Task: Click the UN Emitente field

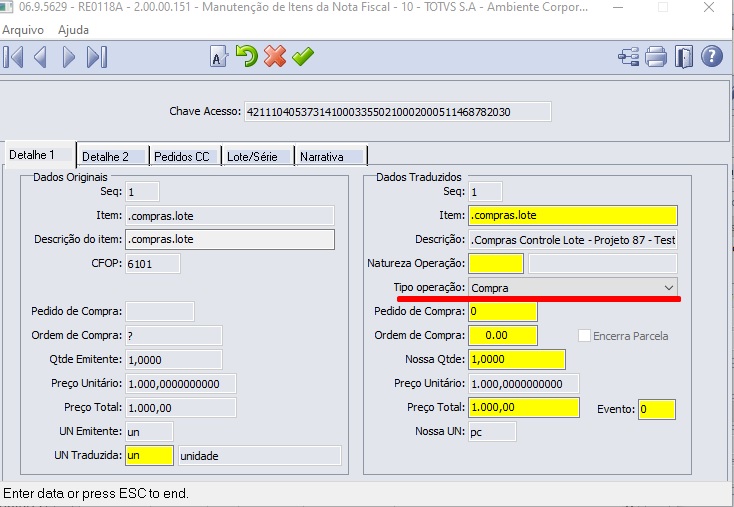Action: pyautogui.click(x=149, y=432)
